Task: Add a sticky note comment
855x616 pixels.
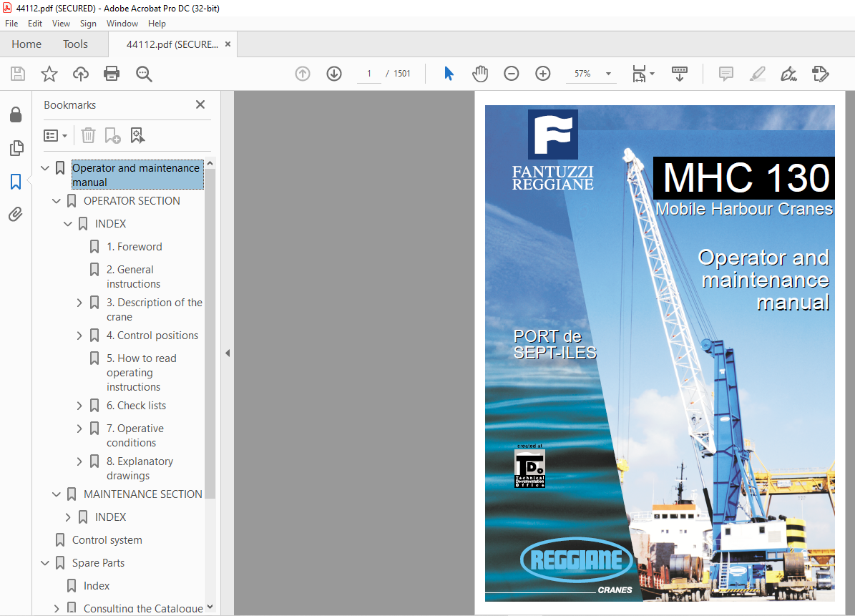Action: [x=725, y=74]
